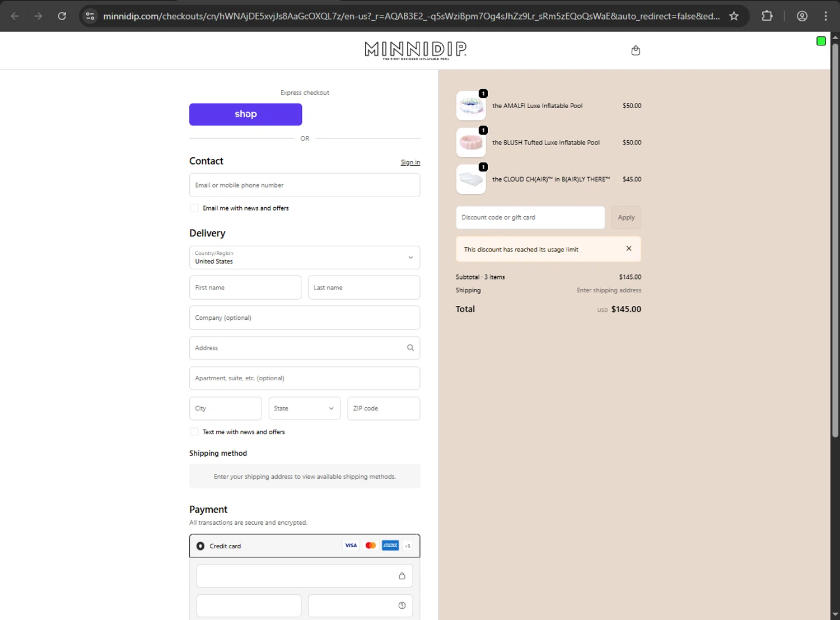Click the American Express icon

(390, 546)
